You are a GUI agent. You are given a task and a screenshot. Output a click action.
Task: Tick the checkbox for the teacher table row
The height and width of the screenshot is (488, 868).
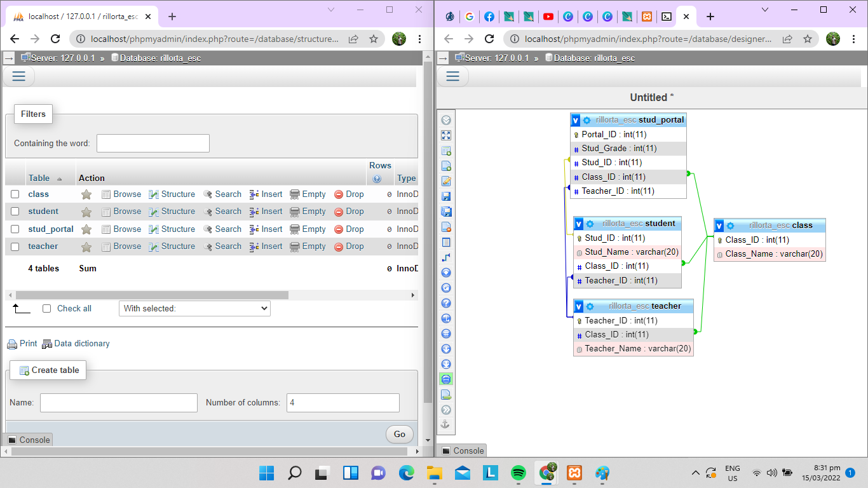(15, 247)
